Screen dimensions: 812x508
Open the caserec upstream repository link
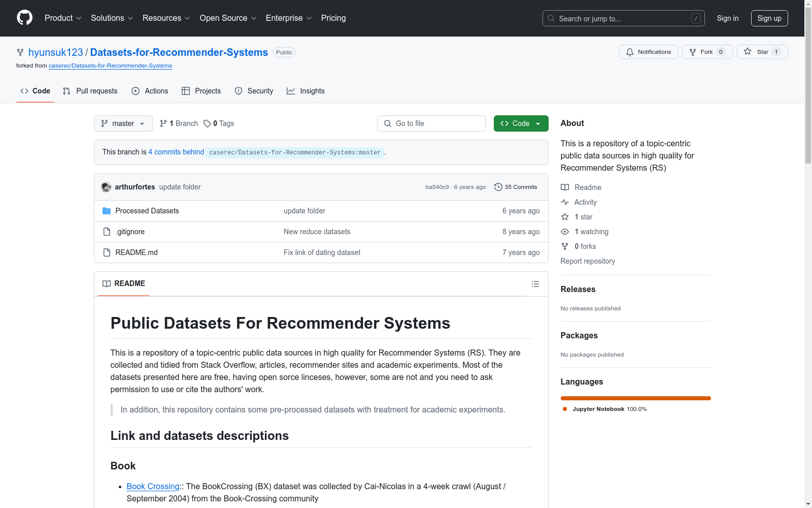click(111, 66)
